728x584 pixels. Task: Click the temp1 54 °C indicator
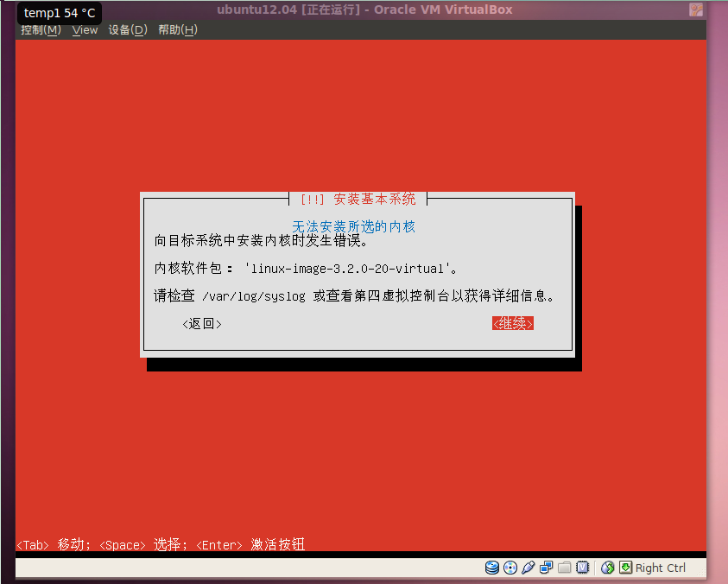[x=60, y=13]
